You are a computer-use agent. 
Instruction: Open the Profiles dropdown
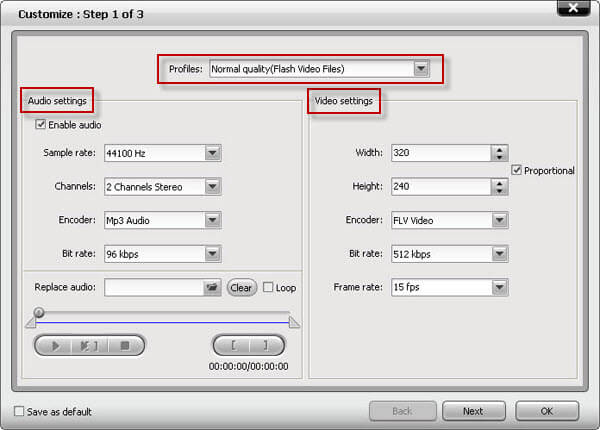(x=421, y=69)
